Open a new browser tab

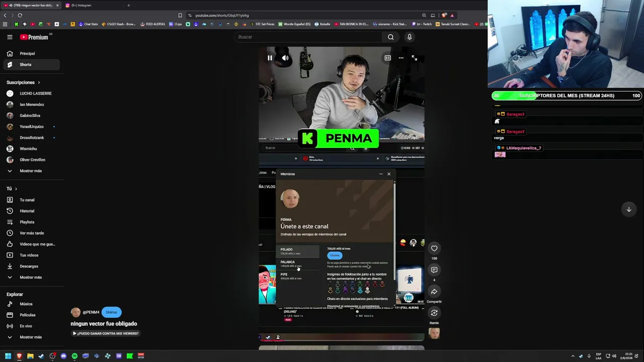pos(128,5)
